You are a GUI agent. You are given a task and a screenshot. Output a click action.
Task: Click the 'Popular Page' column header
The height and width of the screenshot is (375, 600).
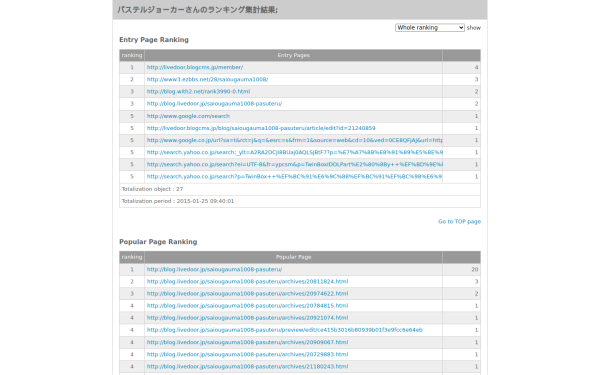293,257
